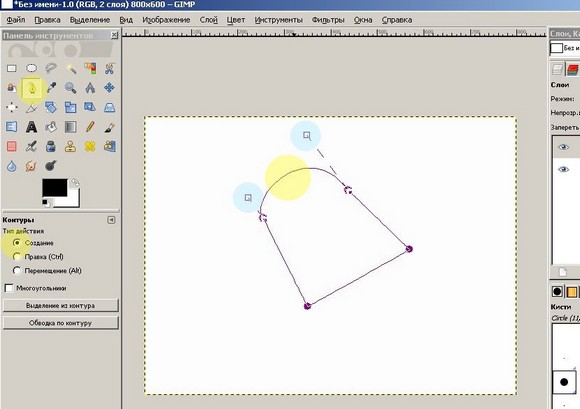Open the Инструменты menu
This screenshot has height=409, width=580.
[x=279, y=20]
